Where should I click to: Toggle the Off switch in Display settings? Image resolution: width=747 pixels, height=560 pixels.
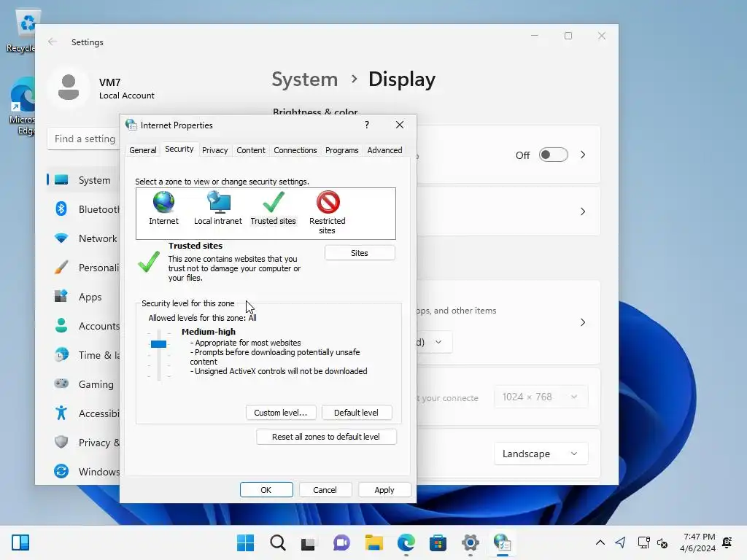(x=553, y=155)
